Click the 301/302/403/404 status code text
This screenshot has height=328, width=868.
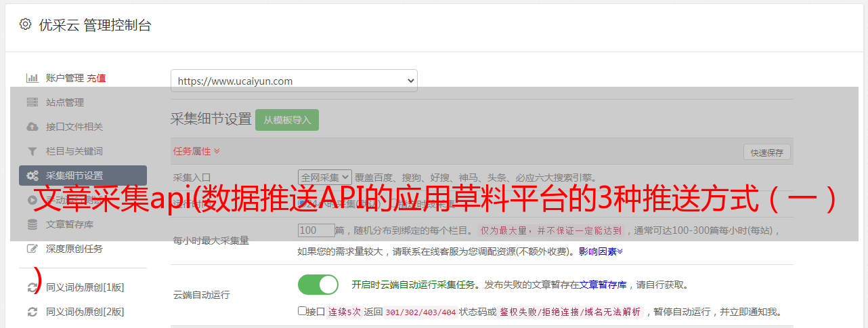tap(420, 312)
